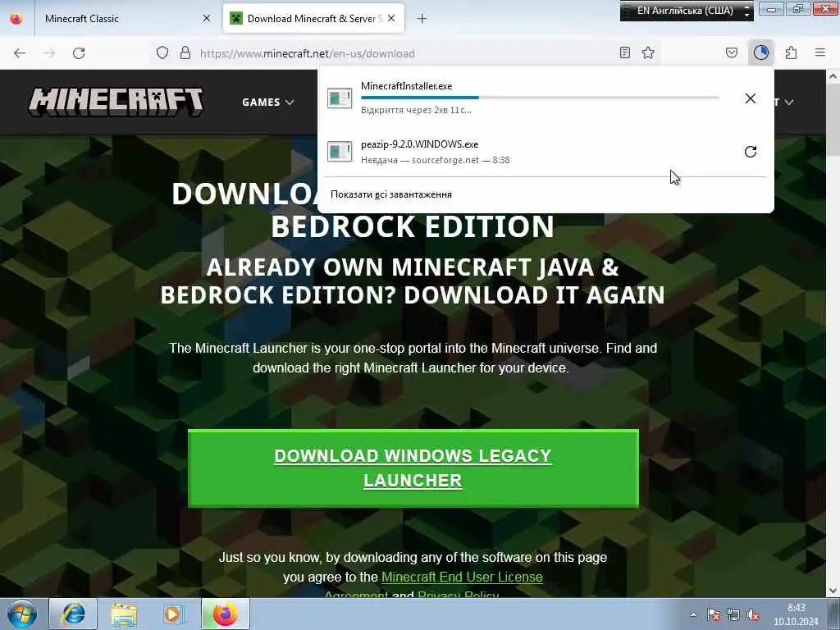This screenshot has height=630, width=840.
Task: Click the page scrollbar up arrow
Action: coord(833,76)
